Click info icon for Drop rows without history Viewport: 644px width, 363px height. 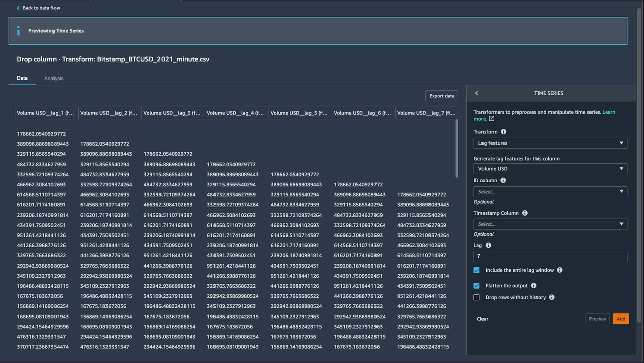552,297
